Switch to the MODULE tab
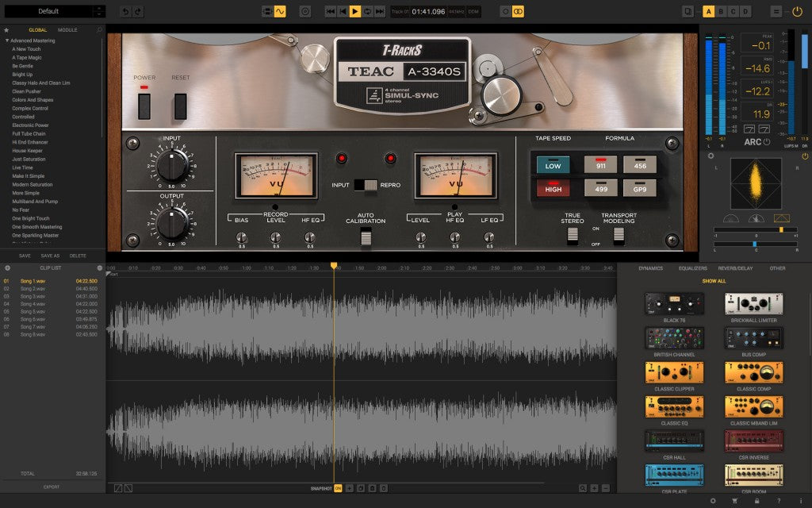 coord(67,29)
